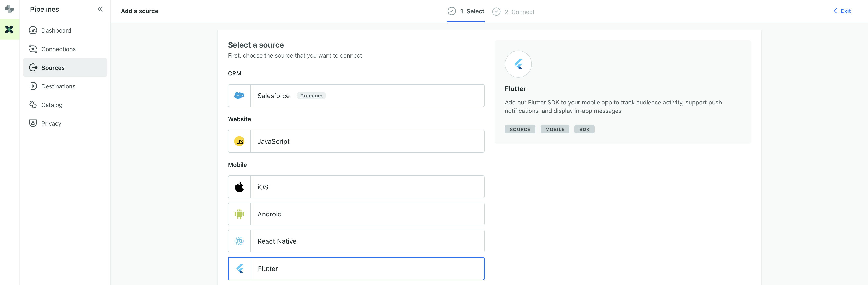Click the Catalog puzzle icon
The width and height of the screenshot is (868, 285).
[33, 105]
